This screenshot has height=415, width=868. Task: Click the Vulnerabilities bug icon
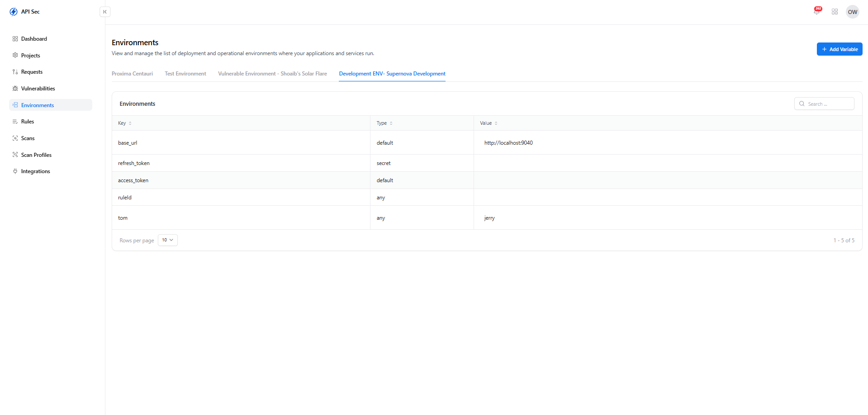(x=15, y=89)
